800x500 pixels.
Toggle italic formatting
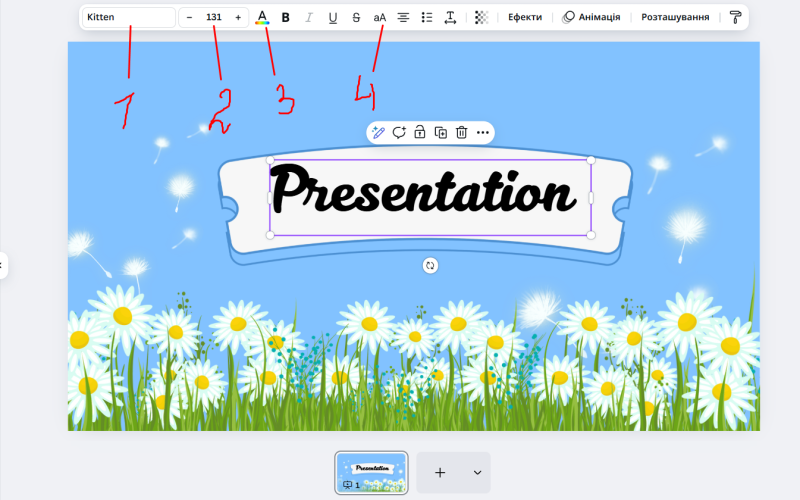point(309,17)
